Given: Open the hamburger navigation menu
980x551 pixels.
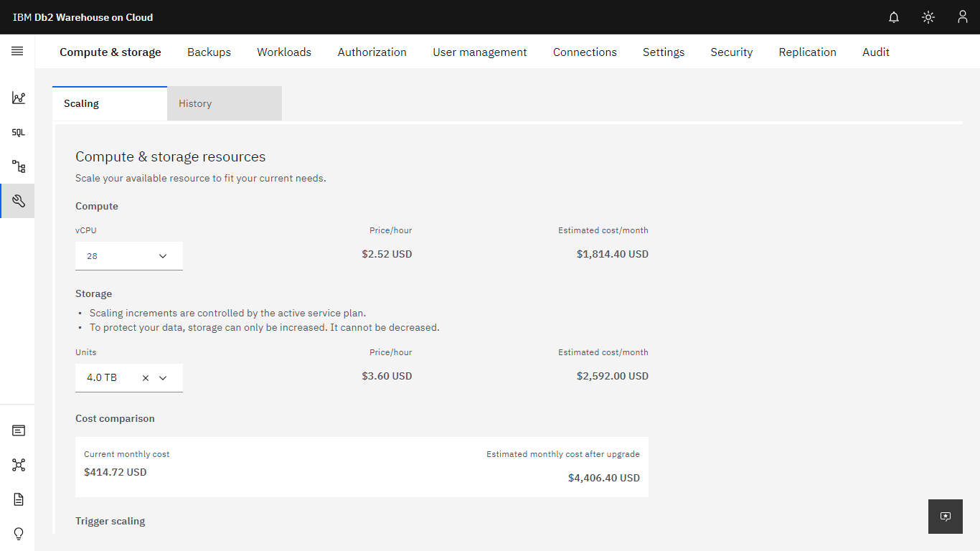Looking at the screenshot, I should coord(17,52).
